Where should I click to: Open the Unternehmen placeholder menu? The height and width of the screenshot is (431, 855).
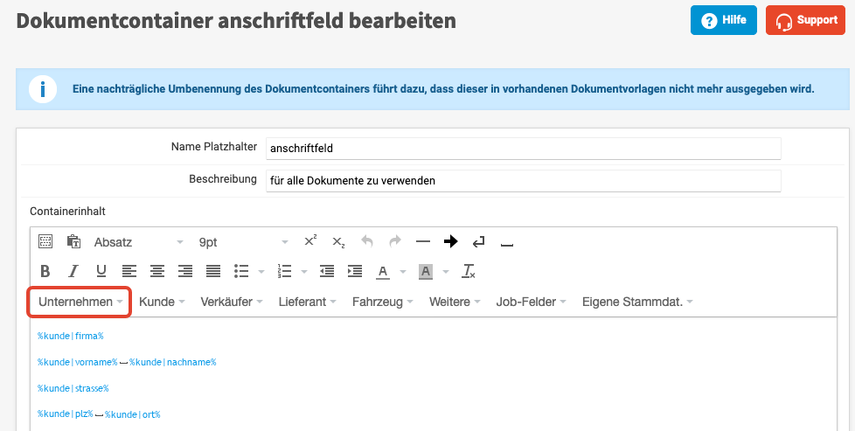coord(80,301)
